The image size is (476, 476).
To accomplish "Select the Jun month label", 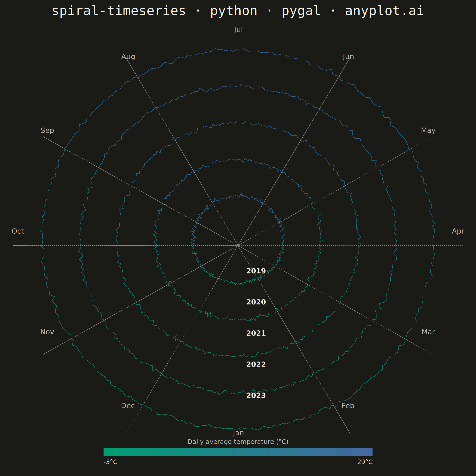I will point(348,57).
